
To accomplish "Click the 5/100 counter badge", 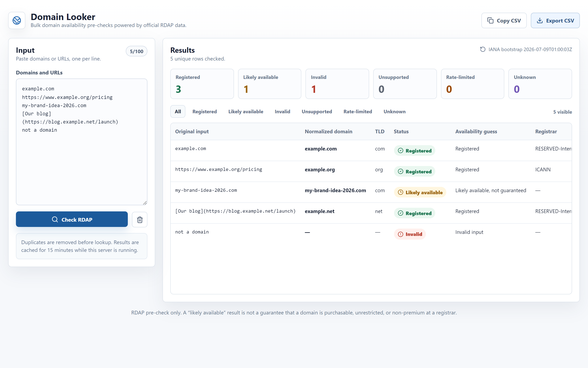I will [x=137, y=51].
